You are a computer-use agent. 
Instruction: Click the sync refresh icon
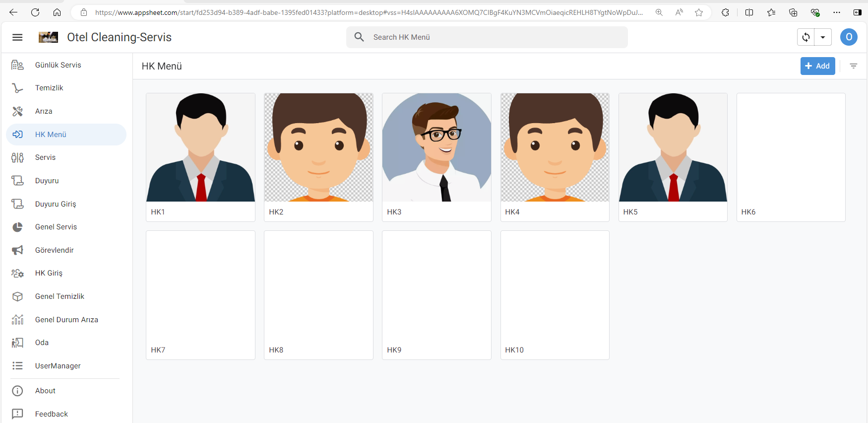[x=806, y=37]
